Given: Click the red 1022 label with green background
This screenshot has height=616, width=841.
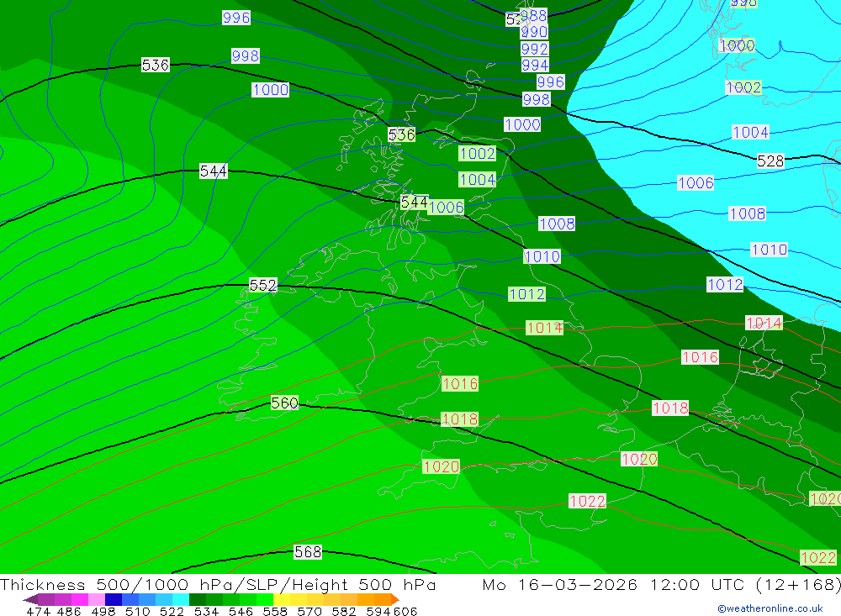Looking at the screenshot, I should tap(818, 557).
